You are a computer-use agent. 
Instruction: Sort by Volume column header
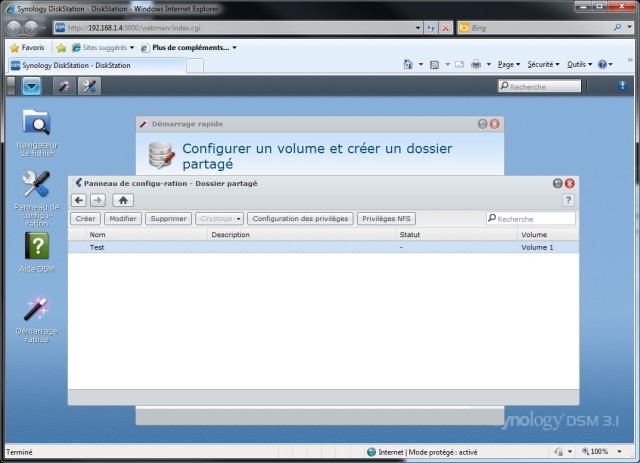[548, 235]
